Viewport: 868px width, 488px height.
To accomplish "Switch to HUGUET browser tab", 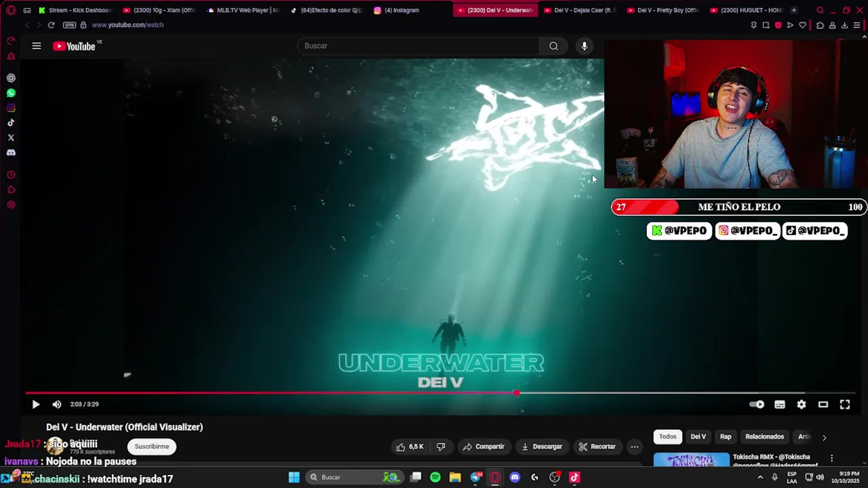I will pos(746,10).
